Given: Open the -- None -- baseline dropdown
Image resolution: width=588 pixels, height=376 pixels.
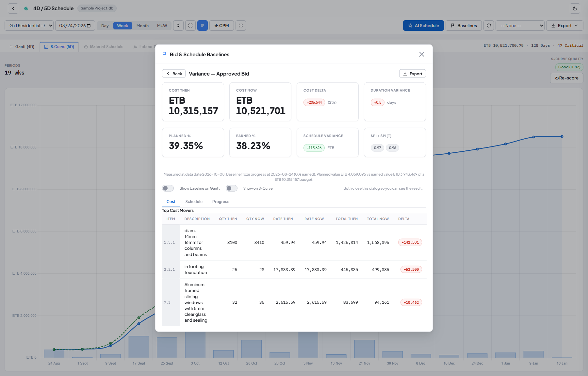Looking at the screenshot, I should tap(520, 26).
